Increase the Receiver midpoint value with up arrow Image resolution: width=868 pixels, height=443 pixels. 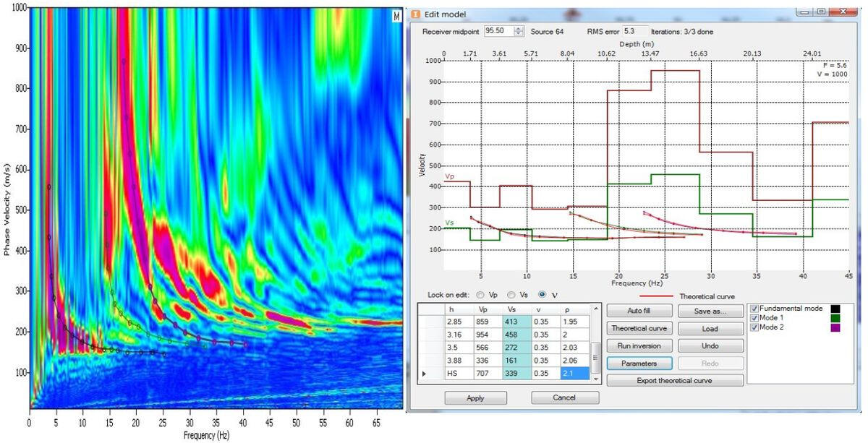[x=518, y=28]
